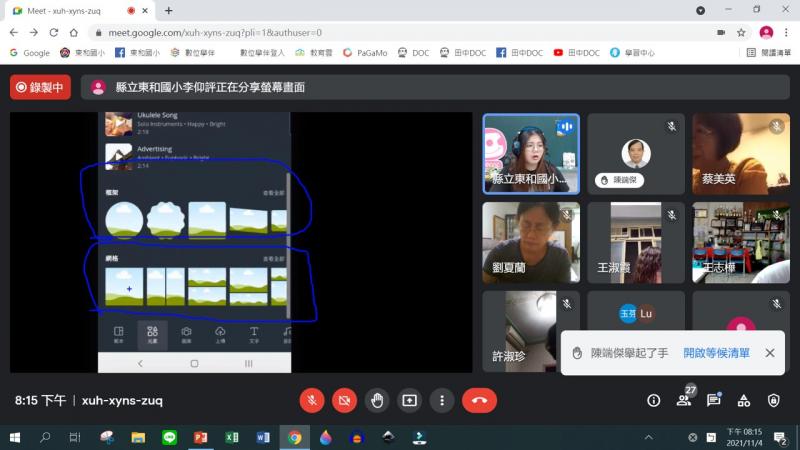Open File Explorer from the taskbar

(138, 437)
